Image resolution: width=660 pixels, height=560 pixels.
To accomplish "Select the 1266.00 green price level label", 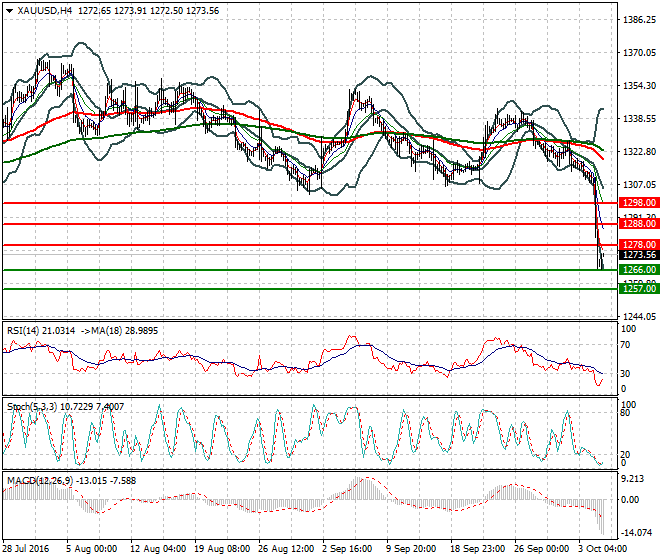I will pos(639,269).
